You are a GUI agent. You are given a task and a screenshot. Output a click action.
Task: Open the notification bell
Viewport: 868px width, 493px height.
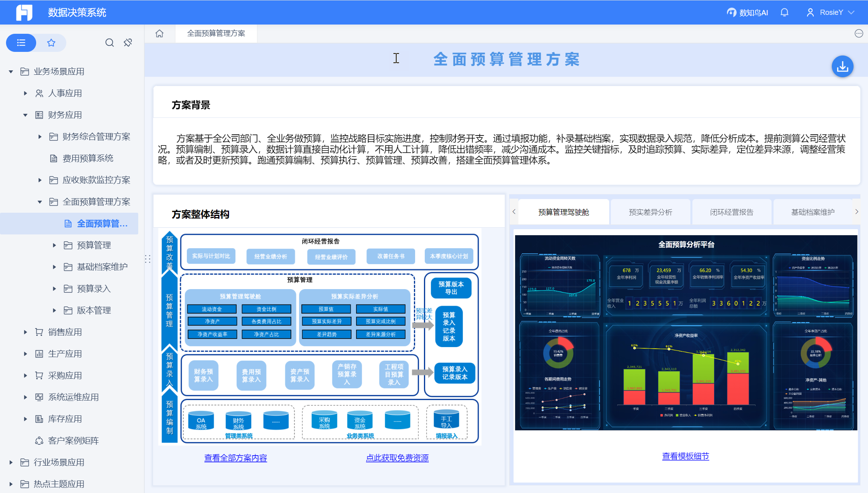(784, 12)
